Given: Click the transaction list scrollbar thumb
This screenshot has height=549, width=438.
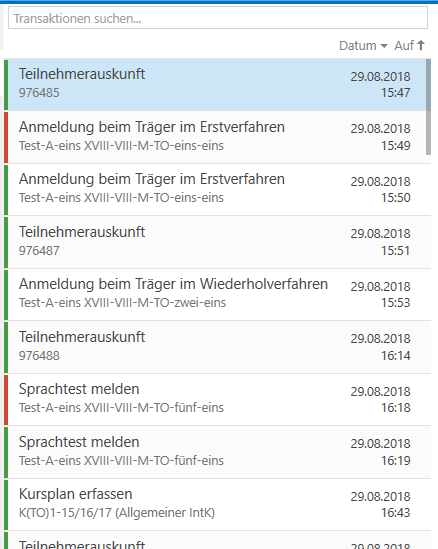Looking at the screenshot, I should tap(428, 107).
